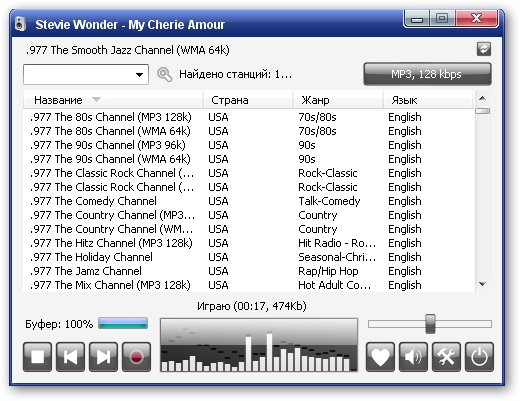The height and width of the screenshot is (401, 520).
Task: Skip to the next station
Action: pos(103,357)
